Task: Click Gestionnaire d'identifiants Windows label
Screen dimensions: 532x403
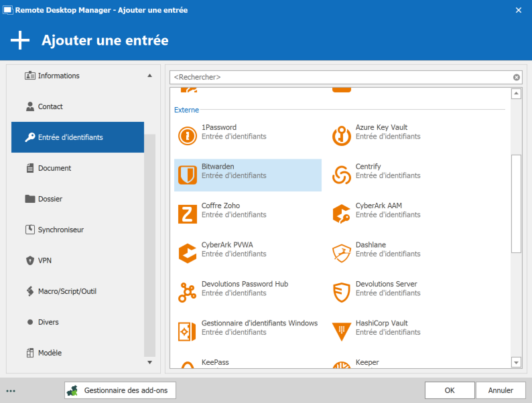Action: (x=259, y=323)
